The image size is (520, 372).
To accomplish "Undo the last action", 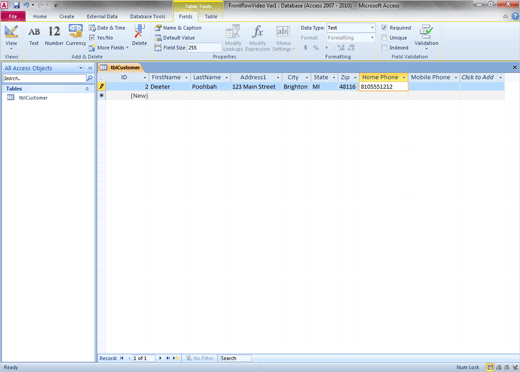I will (x=26, y=5).
